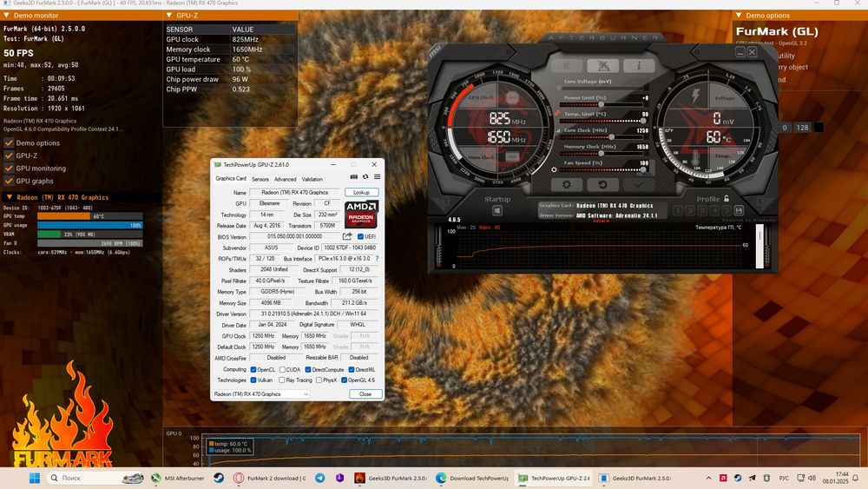The image size is (868, 489).
Task: Toggle CUDA checkbox in GPU-Z
Action: point(282,369)
